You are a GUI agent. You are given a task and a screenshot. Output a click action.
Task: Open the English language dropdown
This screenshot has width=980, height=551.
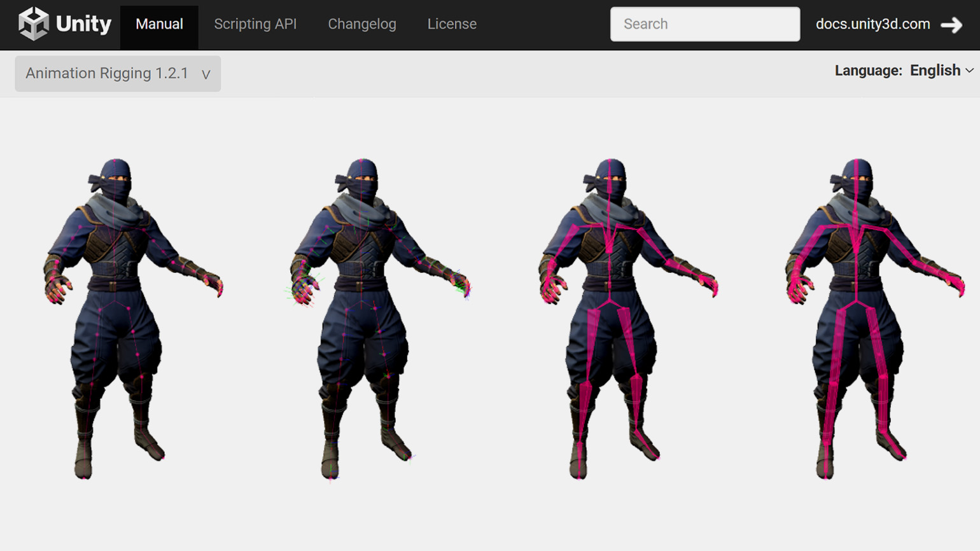click(941, 71)
